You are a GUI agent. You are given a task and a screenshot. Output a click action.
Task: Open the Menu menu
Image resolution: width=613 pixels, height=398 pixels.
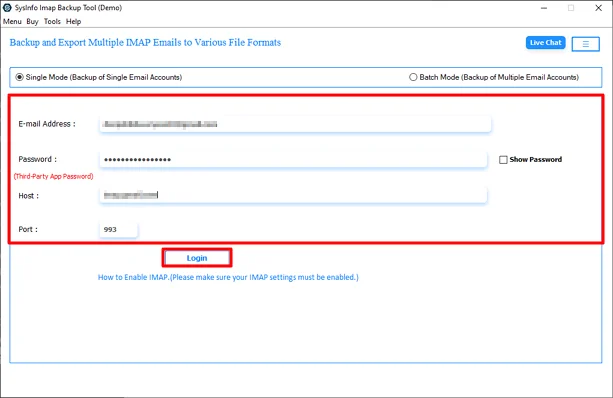(12, 22)
